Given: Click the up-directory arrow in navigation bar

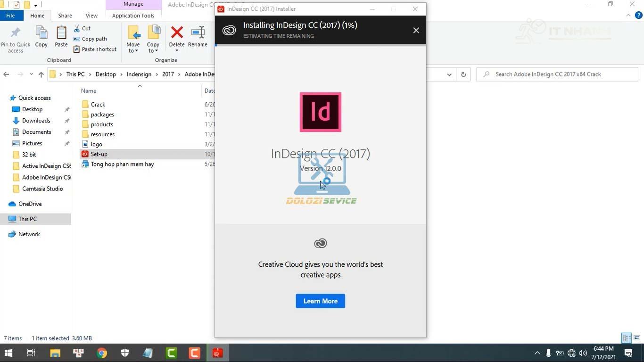Looking at the screenshot, I should (x=41, y=74).
